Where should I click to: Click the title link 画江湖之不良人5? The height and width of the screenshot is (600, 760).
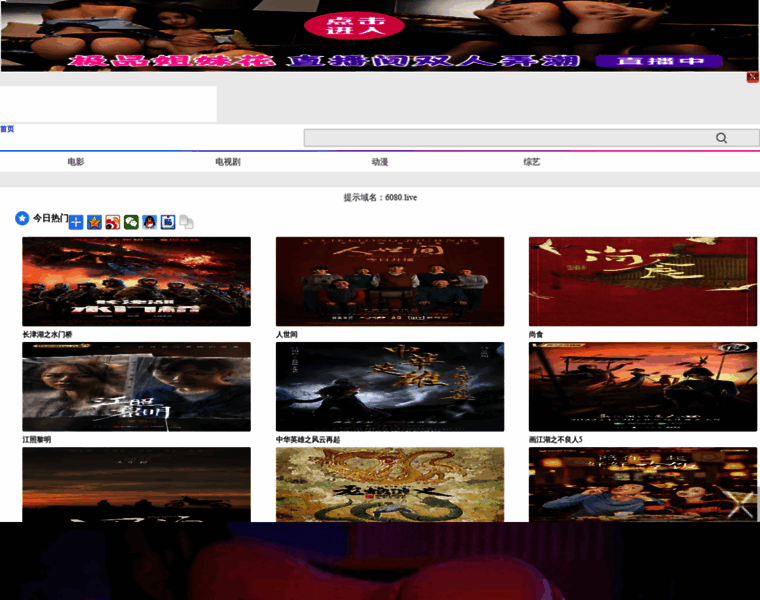pyautogui.click(x=555, y=440)
